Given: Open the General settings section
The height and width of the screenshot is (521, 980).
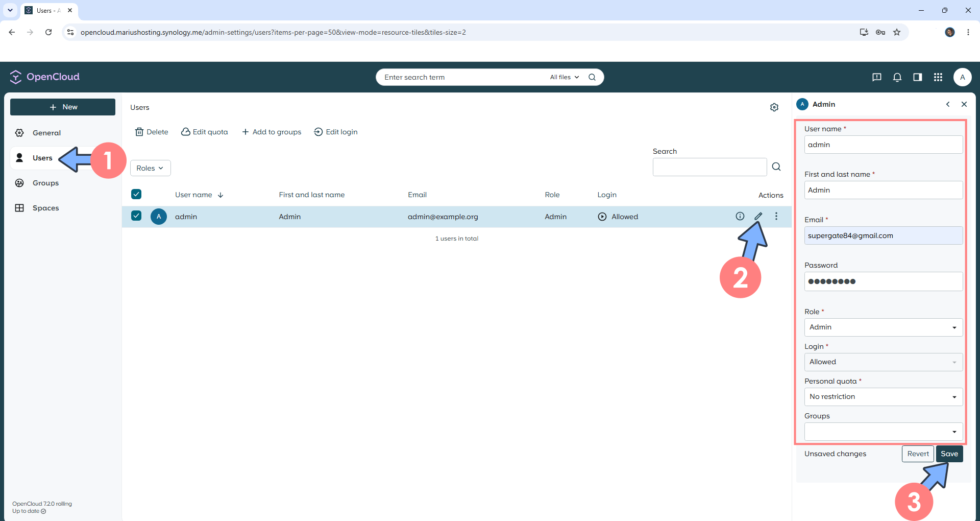Looking at the screenshot, I should (63, 133).
